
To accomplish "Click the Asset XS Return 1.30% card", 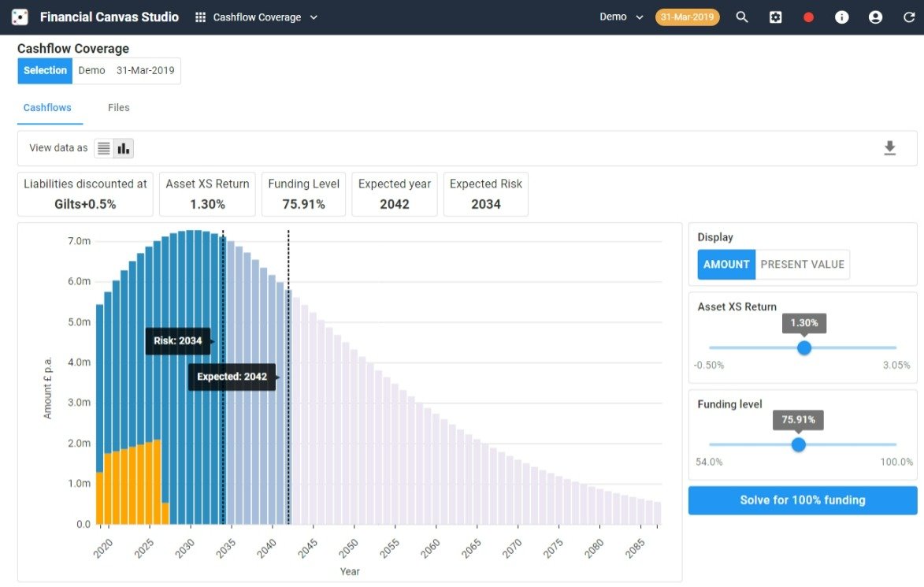I will [207, 194].
